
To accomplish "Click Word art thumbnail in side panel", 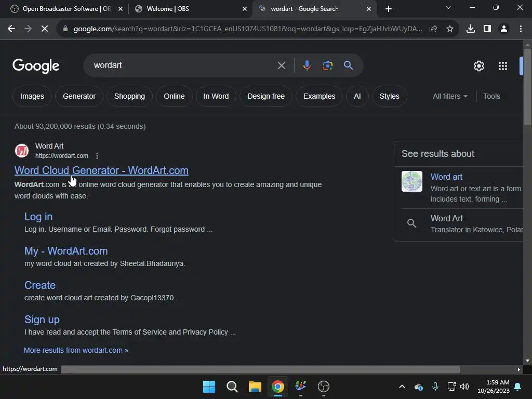I will [412, 181].
